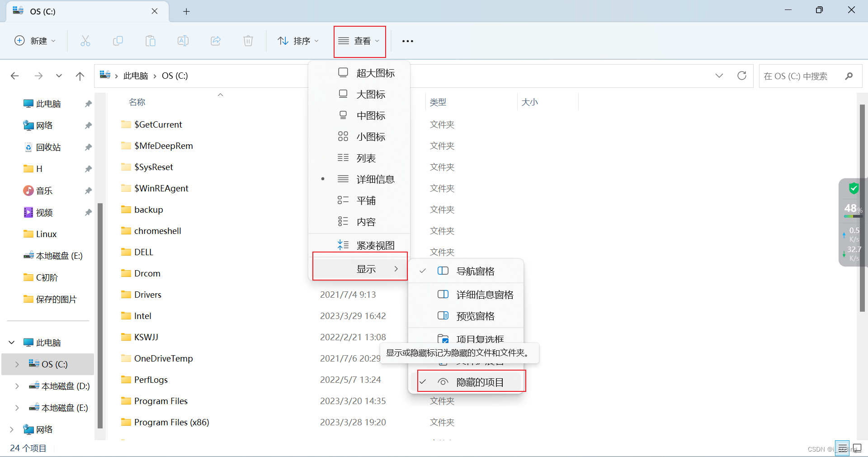The height and width of the screenshot is (457, 868).
Task: Open the 新建 New dropdown
Action: click(35, 41)
